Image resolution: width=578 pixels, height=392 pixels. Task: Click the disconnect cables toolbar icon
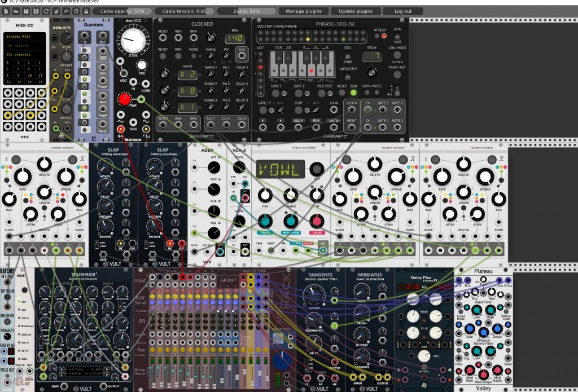pyautogui.click(x=56, y=11)
